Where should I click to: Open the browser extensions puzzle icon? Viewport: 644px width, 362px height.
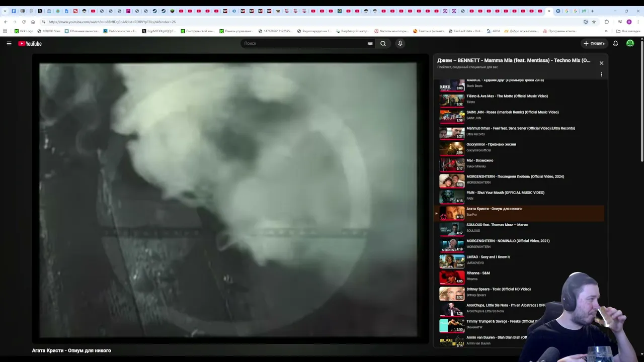coord(606,22)
